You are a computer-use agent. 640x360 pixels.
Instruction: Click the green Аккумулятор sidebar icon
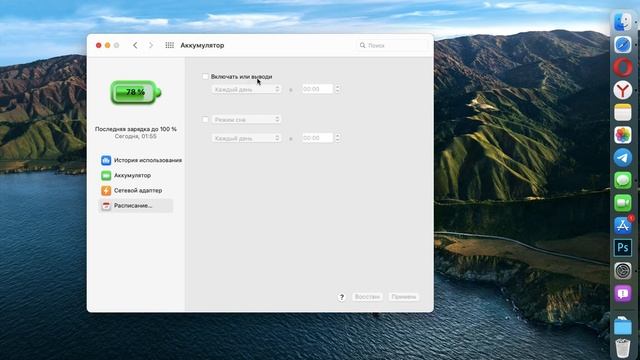(106, 176)
